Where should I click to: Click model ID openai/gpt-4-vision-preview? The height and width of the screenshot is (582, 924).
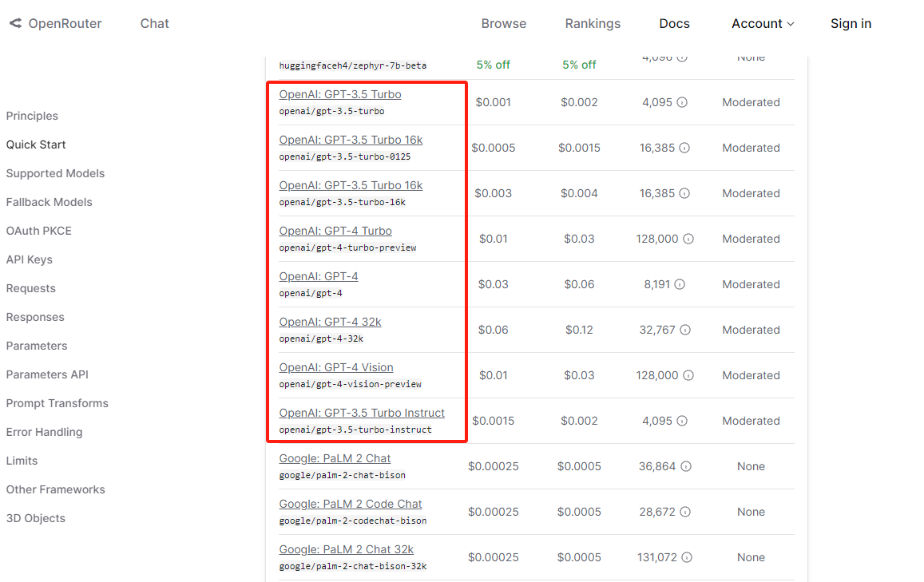pyautogui.click(x=350, y=384)
